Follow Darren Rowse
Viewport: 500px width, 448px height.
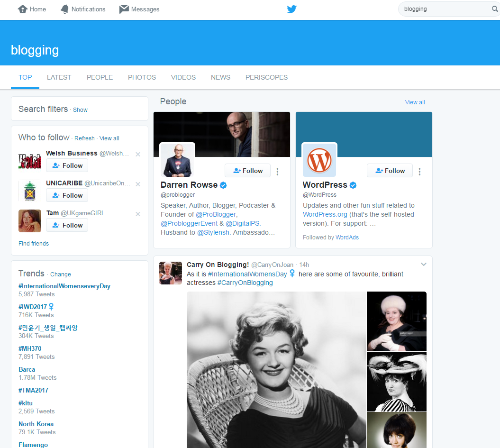point(247,171)
